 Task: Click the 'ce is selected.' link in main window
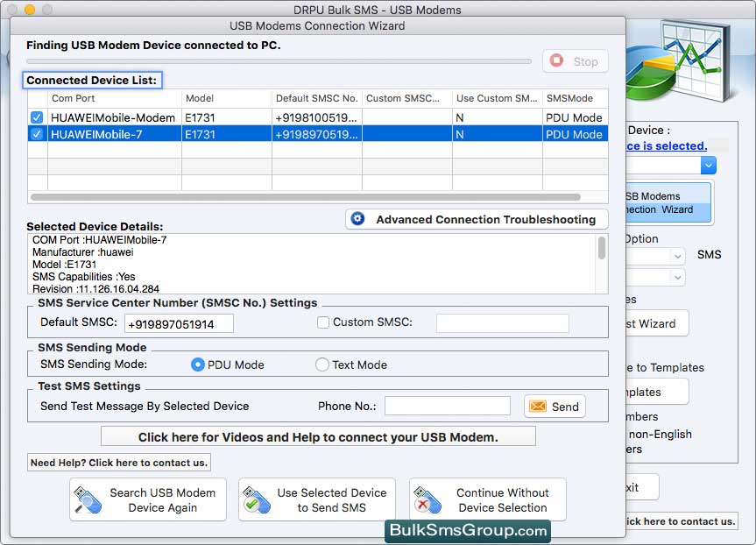click(x=667, y=146)
